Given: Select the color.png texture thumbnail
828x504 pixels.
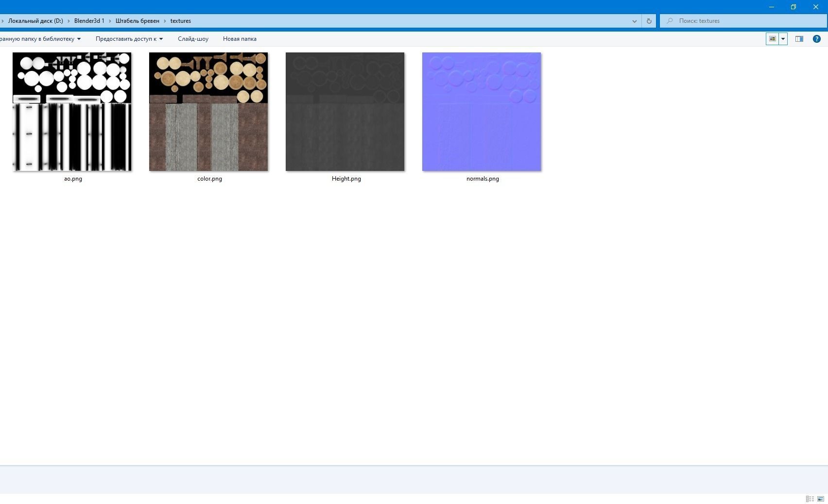Looking at the screenshot, I should [x=208, y=112].
